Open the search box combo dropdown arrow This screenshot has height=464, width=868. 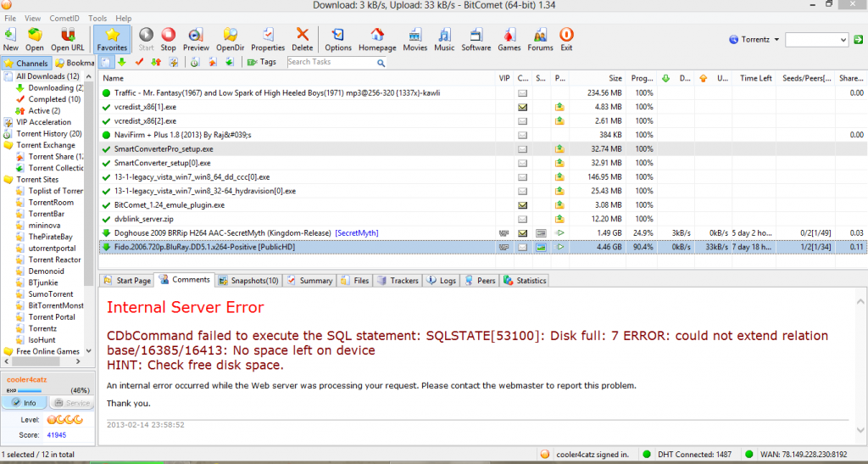point(843,39)
